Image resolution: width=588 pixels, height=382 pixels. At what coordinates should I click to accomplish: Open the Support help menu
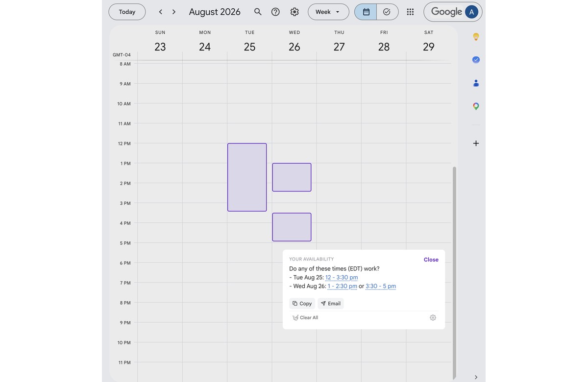click(275, 12)
